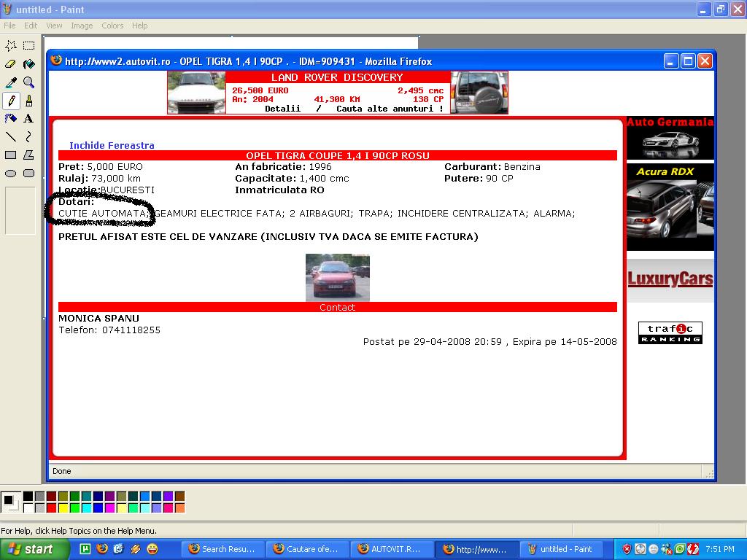Select the Polygon tool
The width and height of the screenshot is (747, 560).
pyautogui.click(x=29, y=155)
